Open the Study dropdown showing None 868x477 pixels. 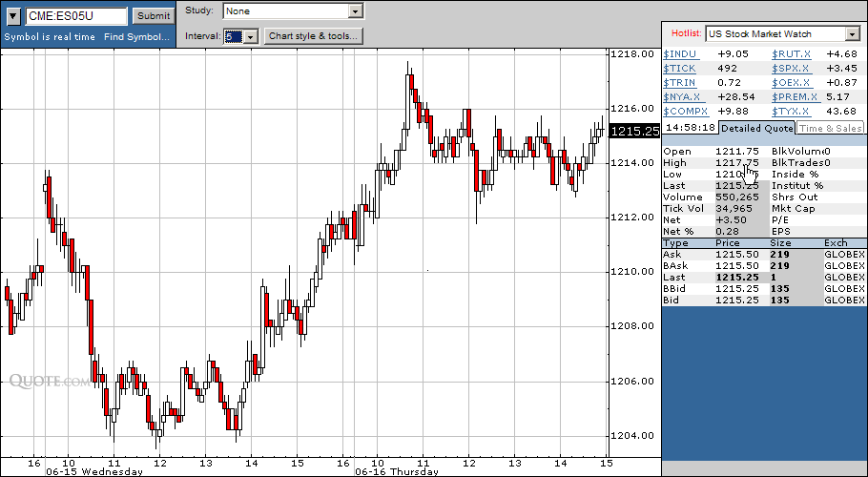pos(293,11)
